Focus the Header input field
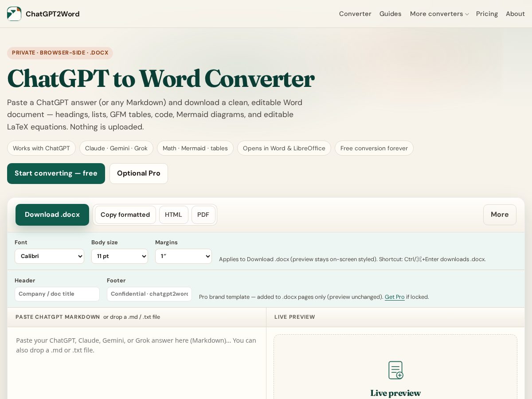Image resolution: width=532 pixels, height=399 pixels. (x=57, y=294)
